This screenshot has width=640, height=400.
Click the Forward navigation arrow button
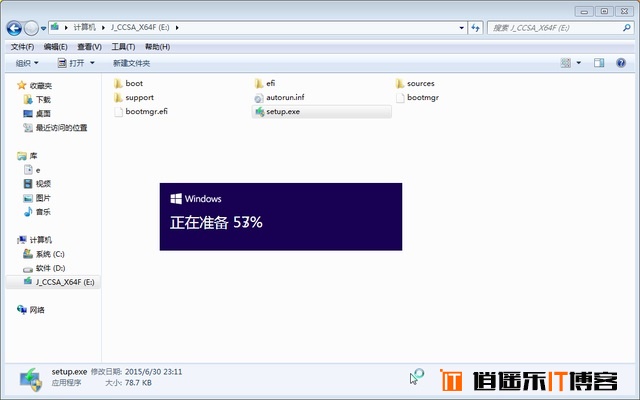[31, 28]
